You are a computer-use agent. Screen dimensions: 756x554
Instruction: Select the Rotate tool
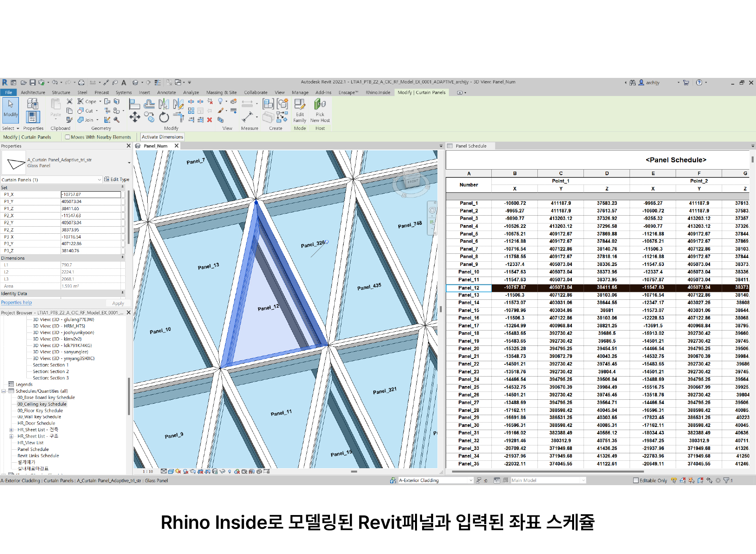[x=164, y=117]
